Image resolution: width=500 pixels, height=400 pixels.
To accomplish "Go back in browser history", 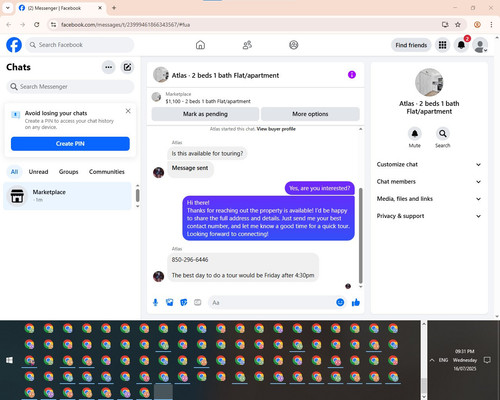I will (9, 25).
